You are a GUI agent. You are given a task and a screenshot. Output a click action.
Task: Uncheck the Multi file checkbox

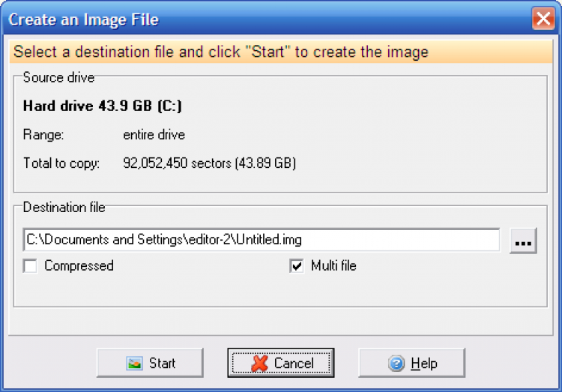click(297, 266)
